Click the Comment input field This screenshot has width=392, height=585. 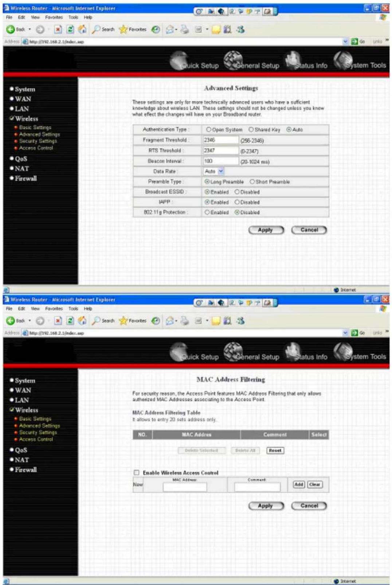257,487
